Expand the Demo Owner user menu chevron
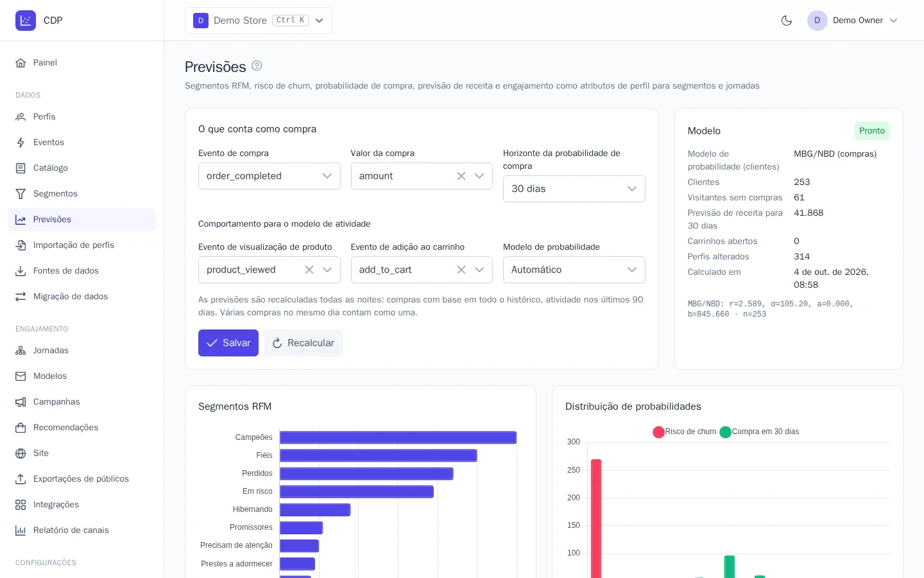Screen dimensions: 924x578 pyautogui.click(x=893, y=21)
